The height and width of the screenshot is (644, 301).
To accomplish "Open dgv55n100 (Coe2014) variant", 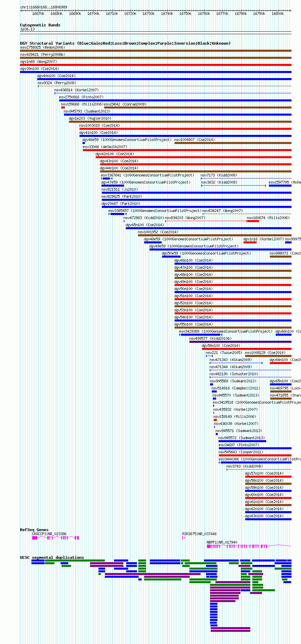I will [193, 324].
